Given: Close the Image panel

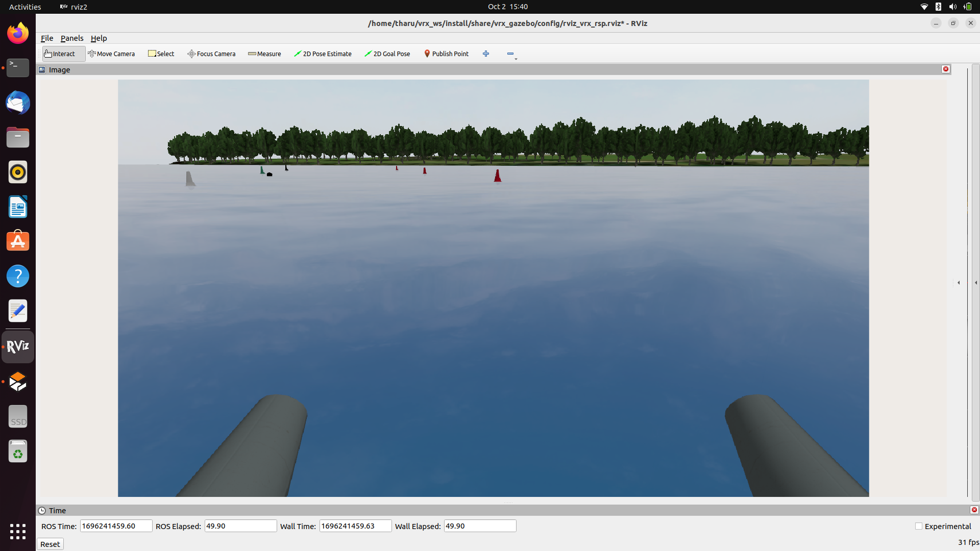Looking at the screenshot, I should coord(945,69).
